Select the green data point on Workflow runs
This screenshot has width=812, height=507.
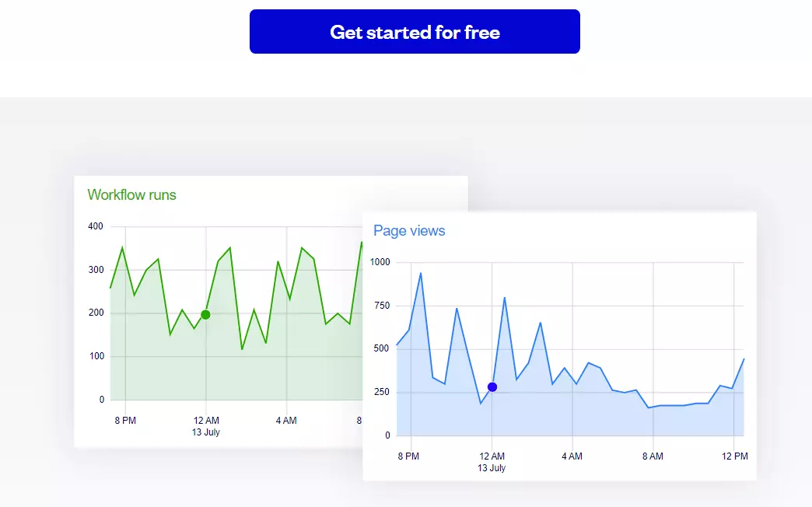pos(205,315)
